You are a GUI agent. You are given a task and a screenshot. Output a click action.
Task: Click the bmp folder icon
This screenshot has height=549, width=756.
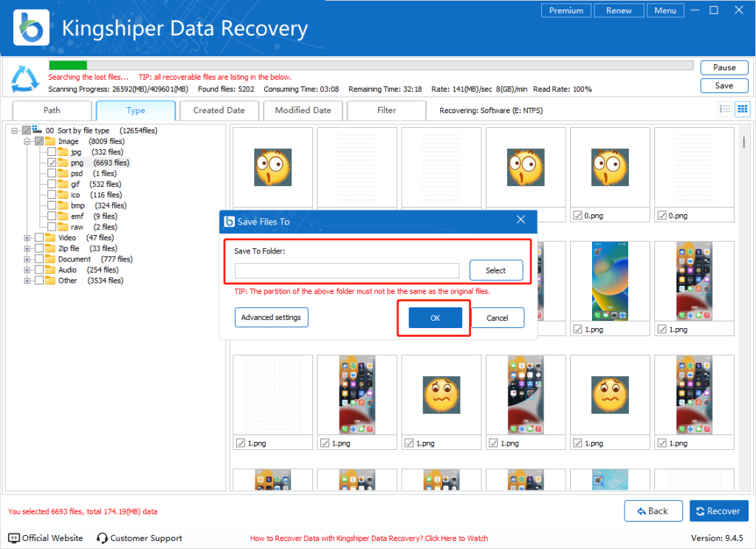63,205
